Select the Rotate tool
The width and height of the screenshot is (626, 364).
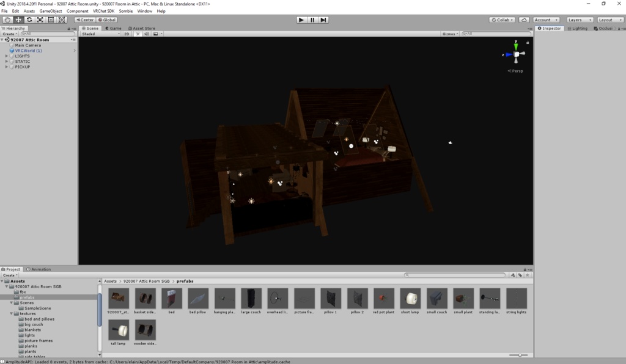[x=29, y=20]
